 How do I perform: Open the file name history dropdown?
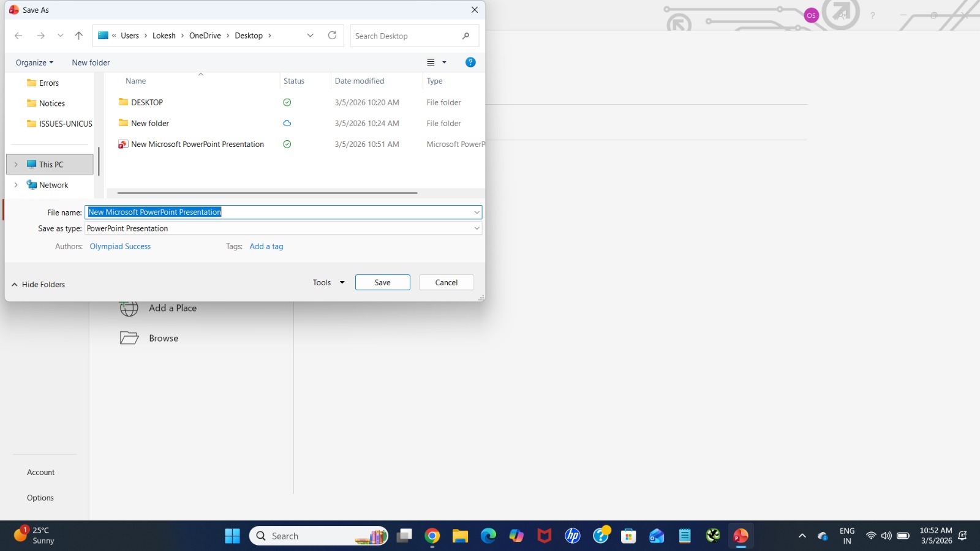(x=477, y=212)
